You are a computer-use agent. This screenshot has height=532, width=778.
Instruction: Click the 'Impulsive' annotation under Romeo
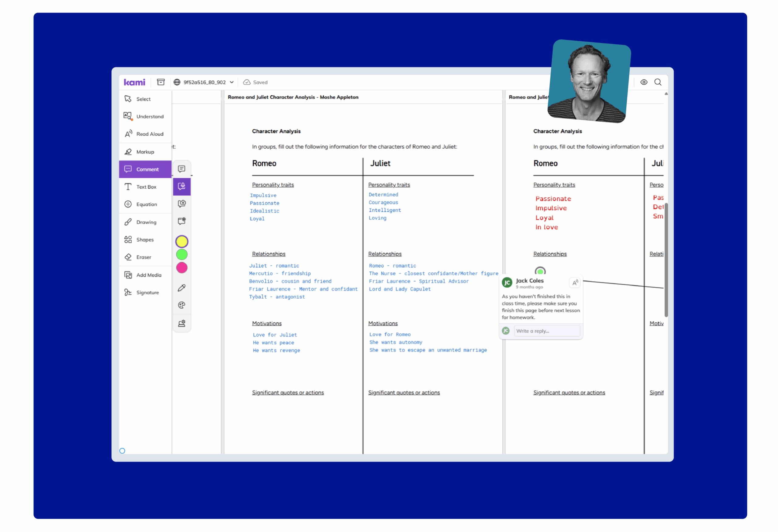click(263, 195)
